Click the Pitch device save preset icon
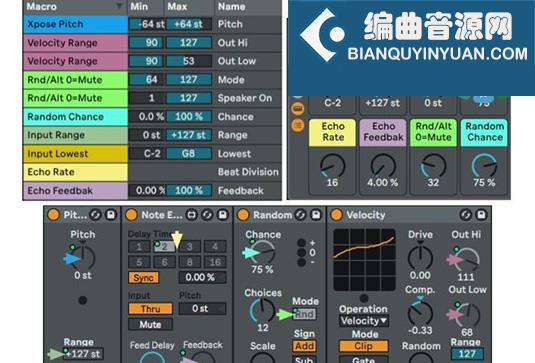The image size is (535, 363). tap(111, 215)
